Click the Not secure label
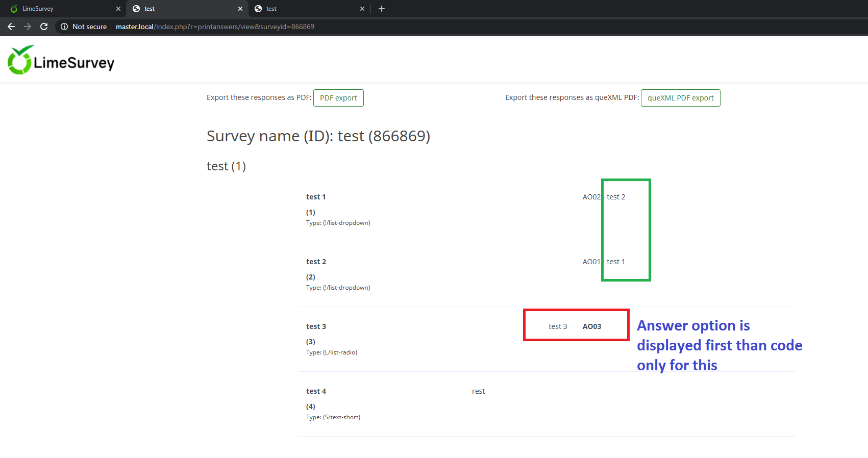868x458 pixels. coord(89,27)
